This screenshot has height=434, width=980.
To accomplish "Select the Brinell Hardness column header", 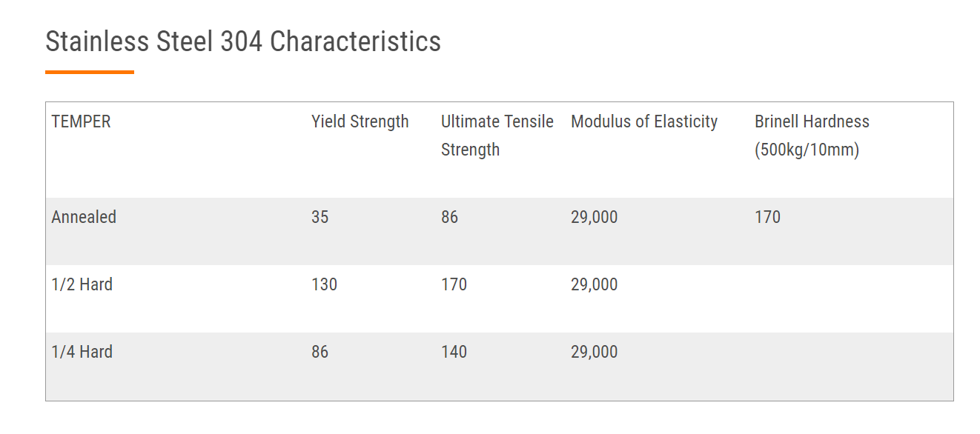I will 812,136.
